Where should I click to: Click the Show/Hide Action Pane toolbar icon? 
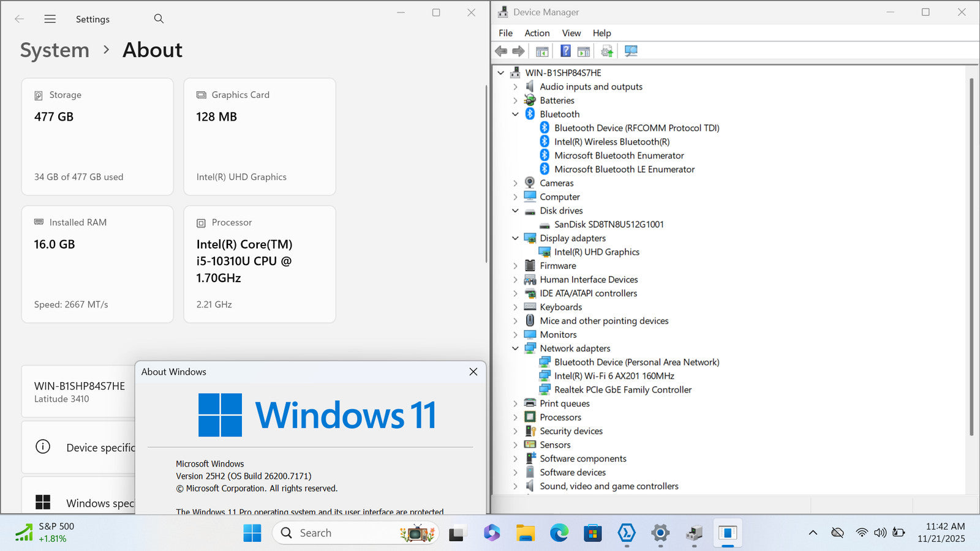584,51
